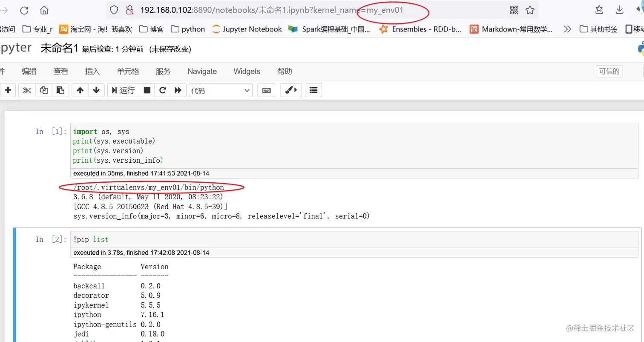The height and width of the screenshot is (342, 644).
Task: Click the In [1] cell prompt
Action: [x=50, y=132]
